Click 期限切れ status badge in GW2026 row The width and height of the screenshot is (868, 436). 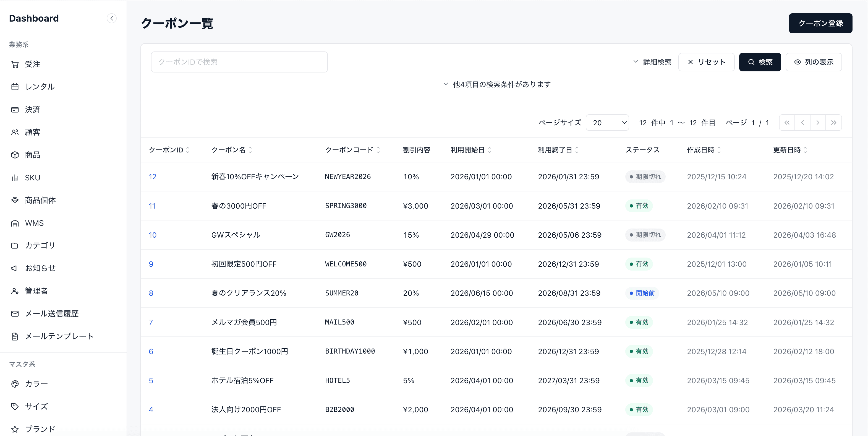click(x=645, y=235)
